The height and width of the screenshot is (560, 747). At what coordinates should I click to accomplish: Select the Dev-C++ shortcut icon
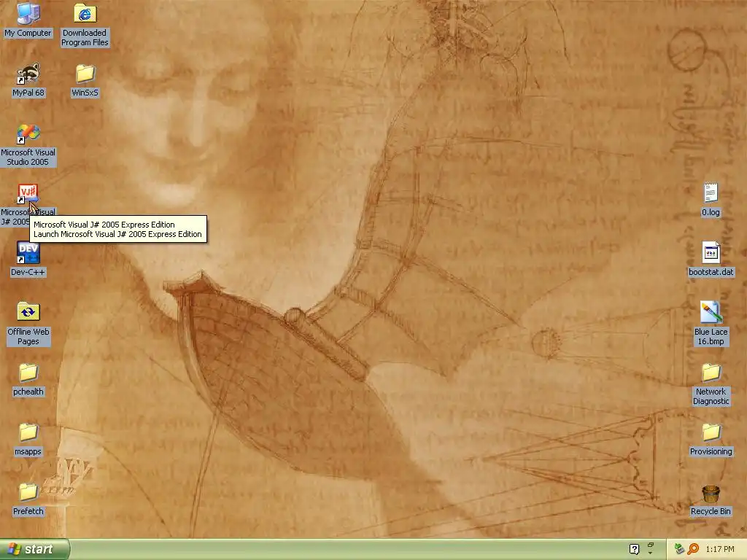pos(28,253)
